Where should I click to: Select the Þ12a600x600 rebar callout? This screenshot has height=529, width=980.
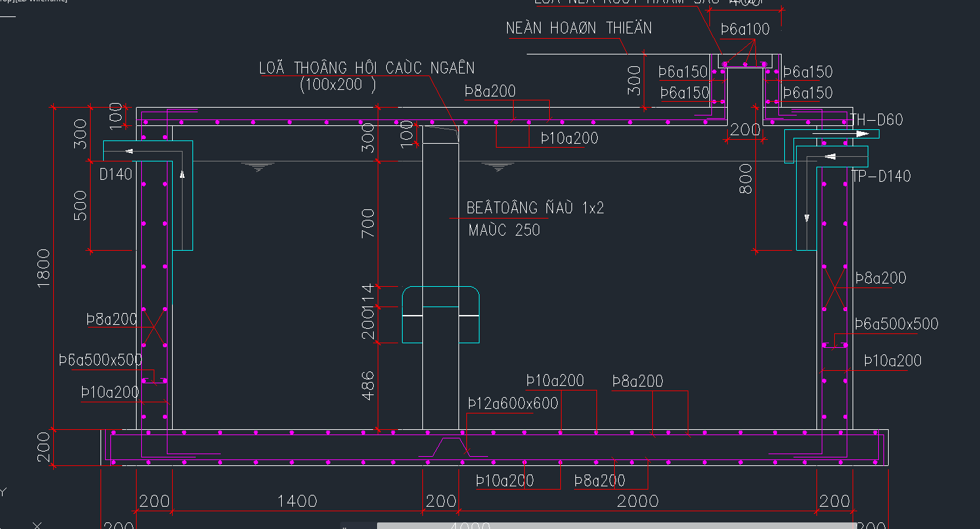[x=513, y=403]
